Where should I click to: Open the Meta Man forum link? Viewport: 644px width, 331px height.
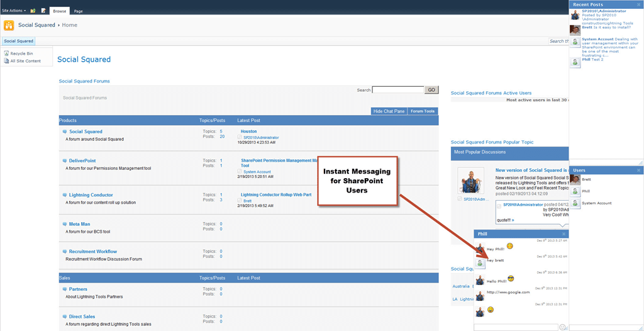(x=79, y=224)
